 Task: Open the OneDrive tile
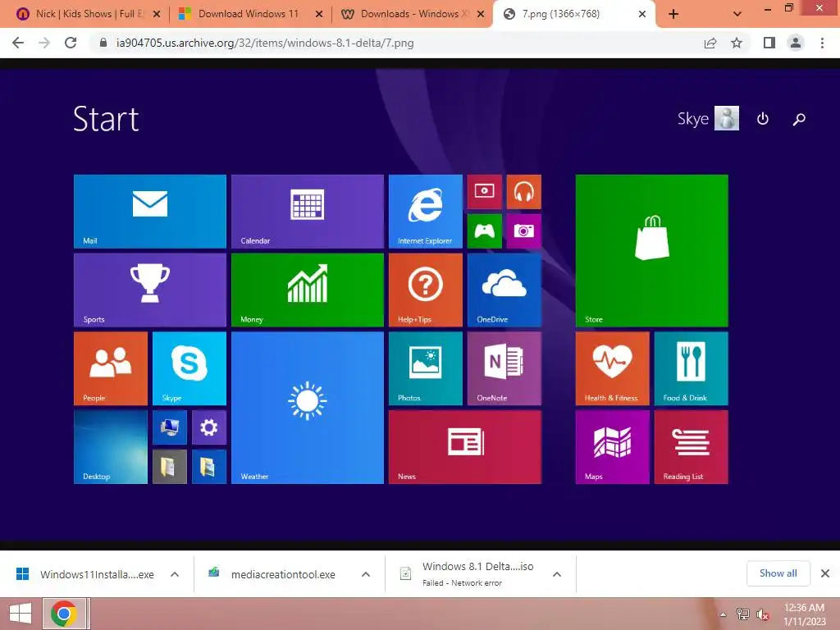pos(504,290)
